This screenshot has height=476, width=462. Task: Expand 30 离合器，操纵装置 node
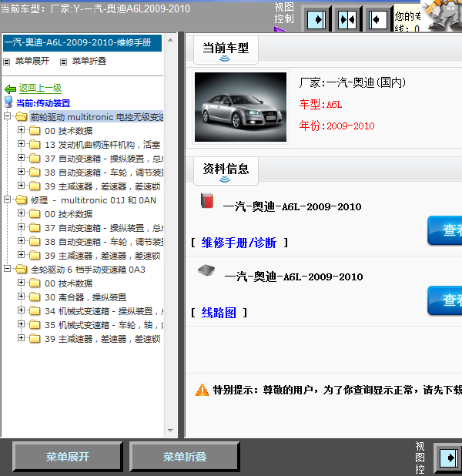coord(21,296)
